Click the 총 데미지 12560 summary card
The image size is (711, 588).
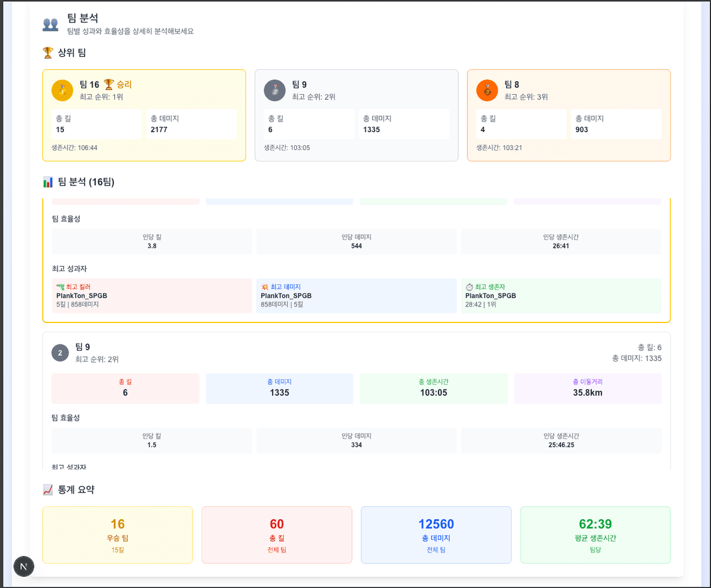pyautogui.click(x=435, y=535)
